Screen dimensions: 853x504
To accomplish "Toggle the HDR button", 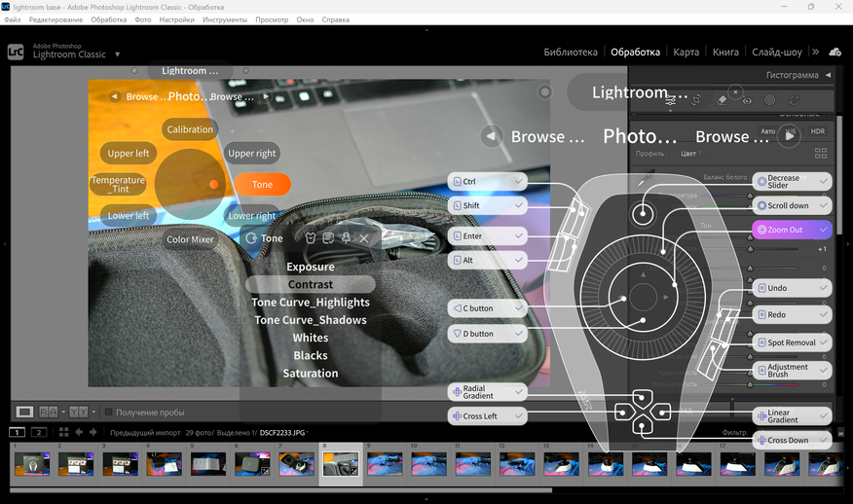I will (x=818, y=131).
